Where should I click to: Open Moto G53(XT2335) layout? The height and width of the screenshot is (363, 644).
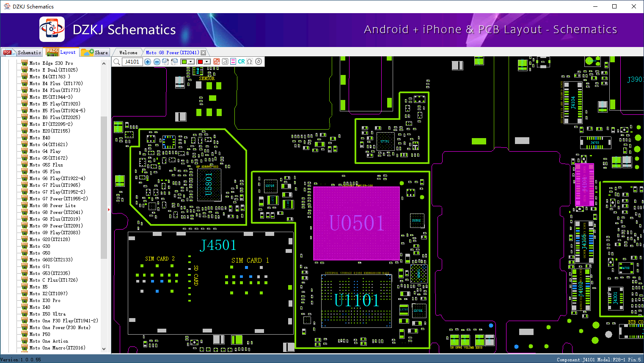pos(50,273)
